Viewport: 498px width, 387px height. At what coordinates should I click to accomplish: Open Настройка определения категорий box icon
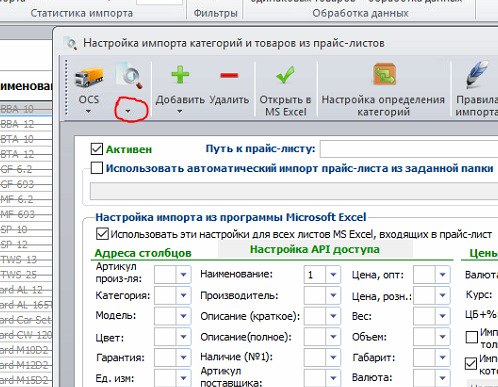click(384, 74)
